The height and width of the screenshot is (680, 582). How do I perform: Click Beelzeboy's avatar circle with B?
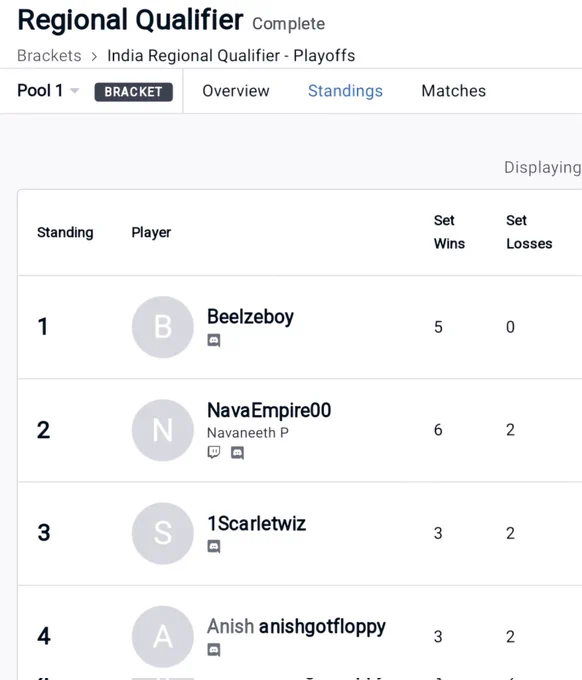click(x=163, y=327)
